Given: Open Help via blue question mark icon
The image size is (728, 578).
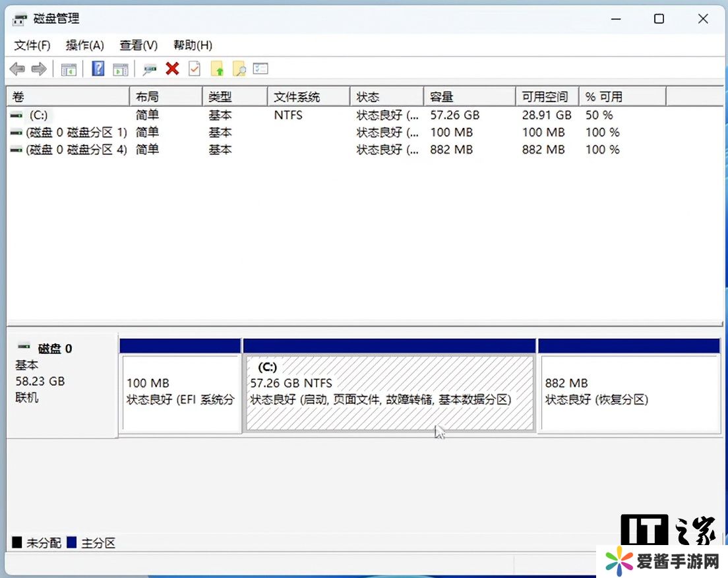Looking at the screenshot, I should pos(98,69).
